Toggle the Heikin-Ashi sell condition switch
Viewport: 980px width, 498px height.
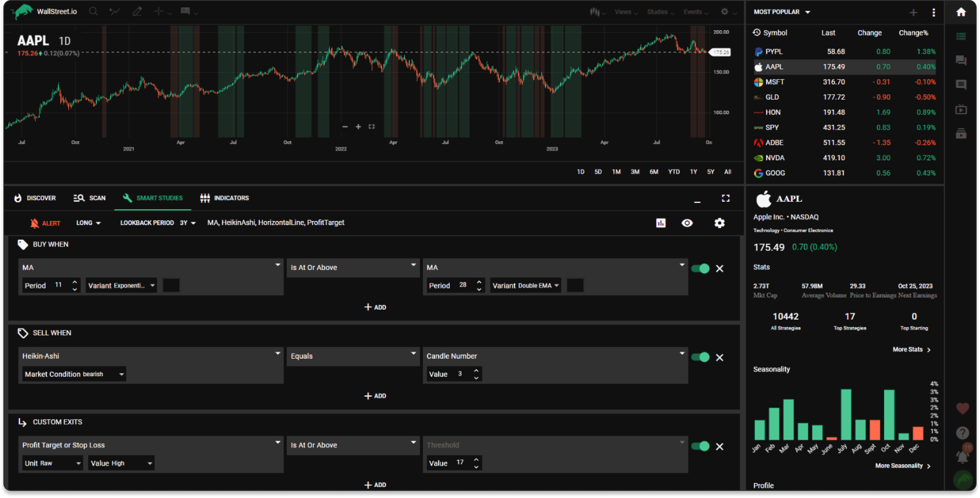[x=700, y=357]
